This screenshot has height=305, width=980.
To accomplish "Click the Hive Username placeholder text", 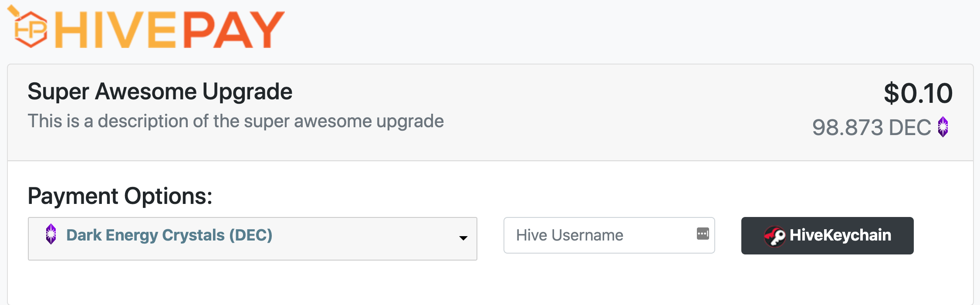I will click(570, 235).
